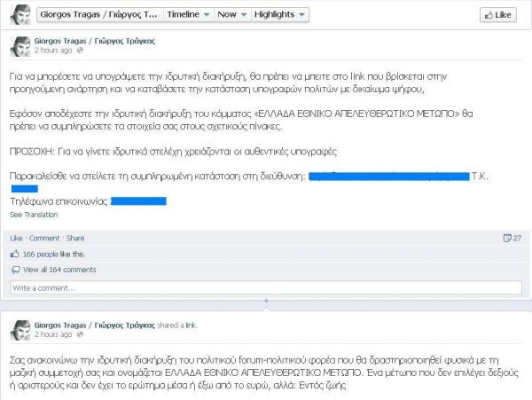Click the line beginning 'ΠΡΟΣΟΧΗ:' in the first post
The width and height of the screenshot is (532, 400).
[x=174, y=152]
